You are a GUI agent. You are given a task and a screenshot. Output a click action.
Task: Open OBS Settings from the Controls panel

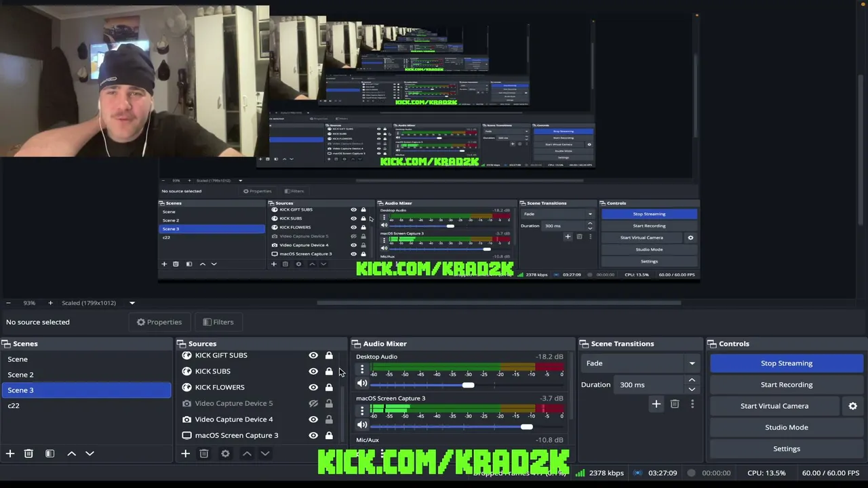[x=787, y=449]
